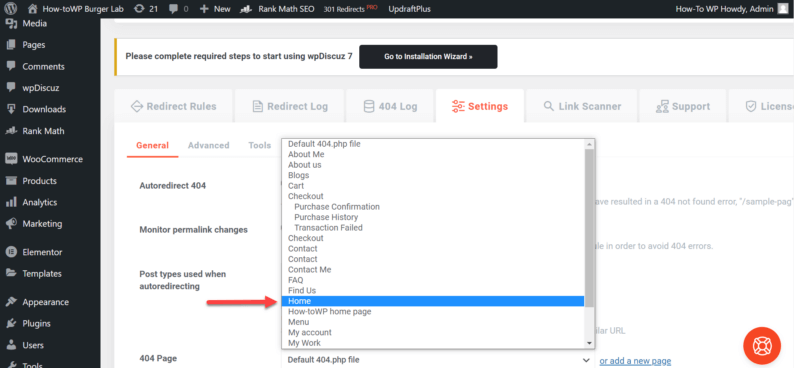Select How-toWP home page option
The width and height of the screenshot is (794, 368).
433,312
